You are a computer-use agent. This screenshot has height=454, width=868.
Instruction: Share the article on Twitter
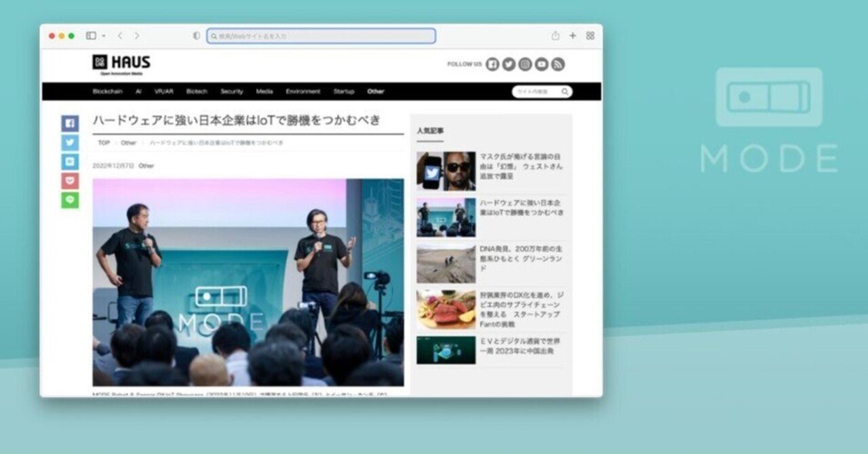(68, 142)
